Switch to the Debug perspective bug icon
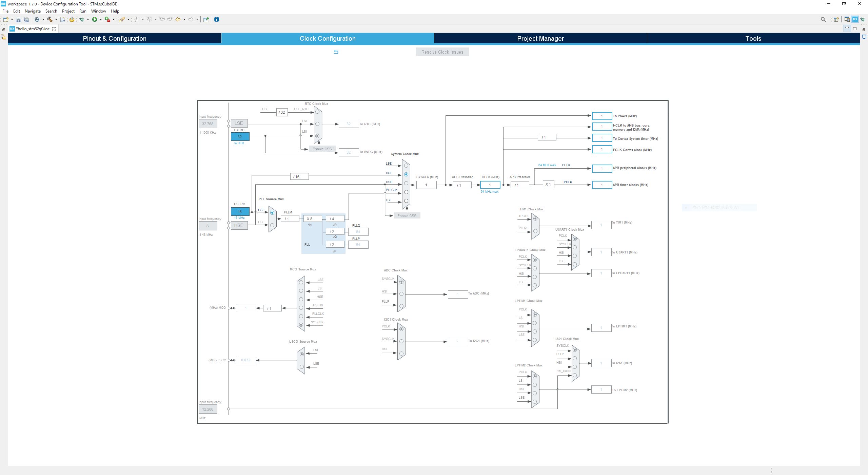Image resolution: width=868 pixels, height=475 pixels. tap(863, 19)
